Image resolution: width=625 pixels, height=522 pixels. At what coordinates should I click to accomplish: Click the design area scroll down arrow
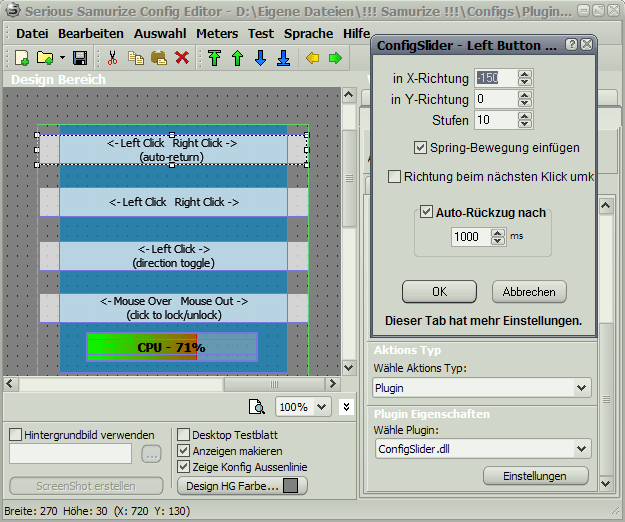click(349, 367)
